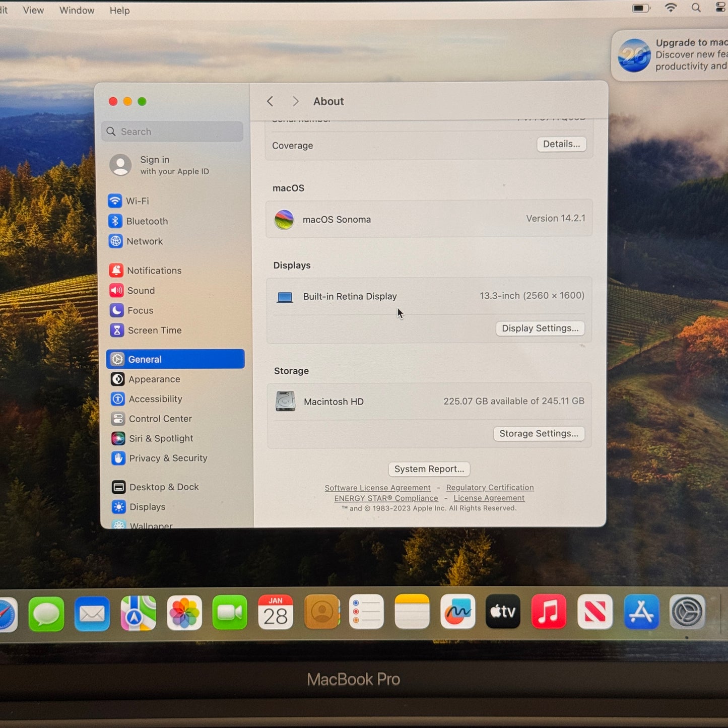Viewport: 728px width, 728px height.
Task: Click the Macintosh HD drive icon
Action: tap(285, 402)
